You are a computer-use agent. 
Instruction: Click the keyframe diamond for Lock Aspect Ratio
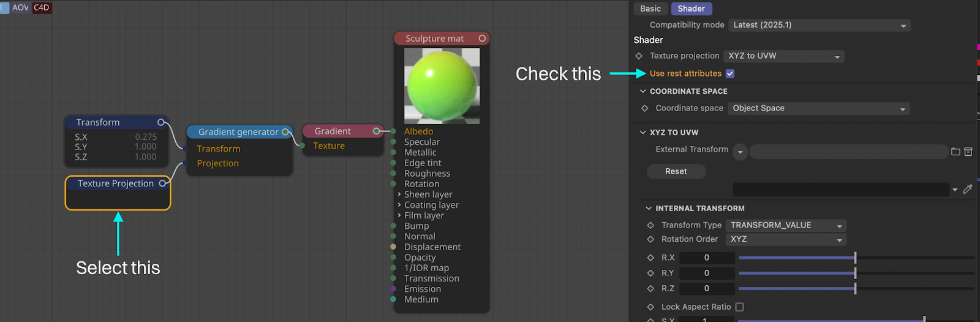tap(650, 307)
